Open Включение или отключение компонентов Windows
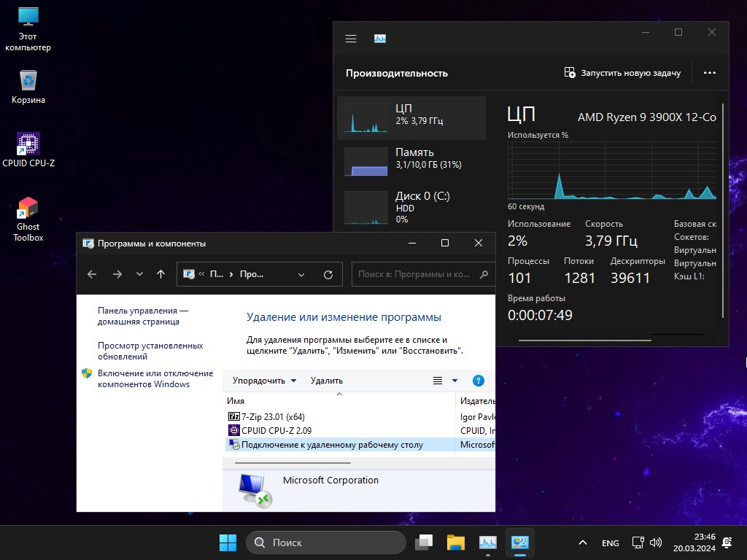This screenshot has height=560, width=747. point(155,378)
